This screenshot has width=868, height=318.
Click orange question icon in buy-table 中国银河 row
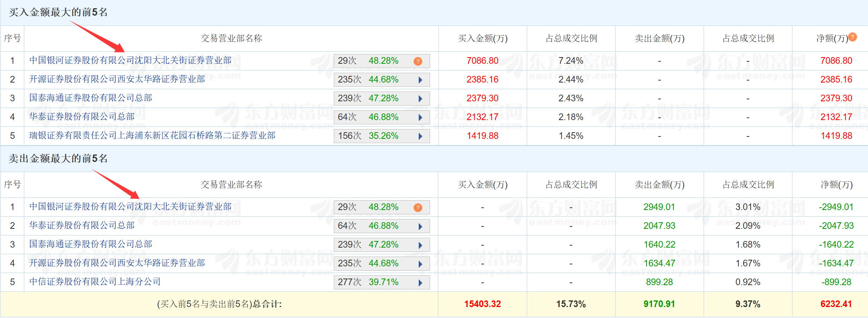(418, 61)
